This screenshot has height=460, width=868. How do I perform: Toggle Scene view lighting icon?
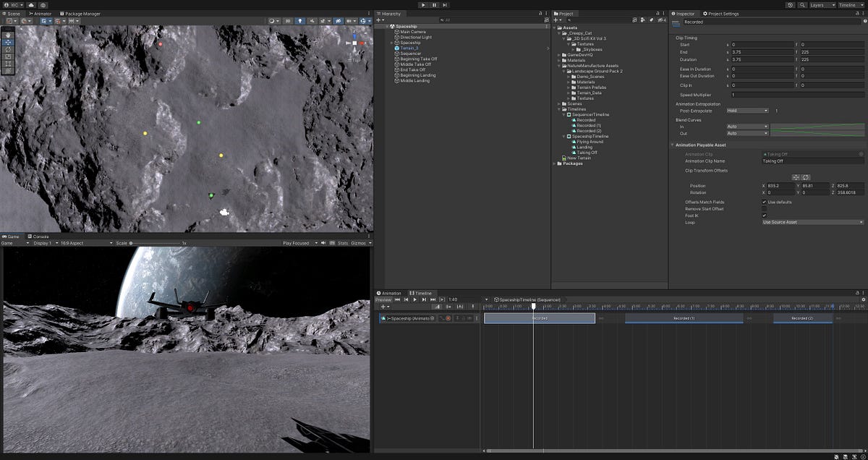coord(300,21)
